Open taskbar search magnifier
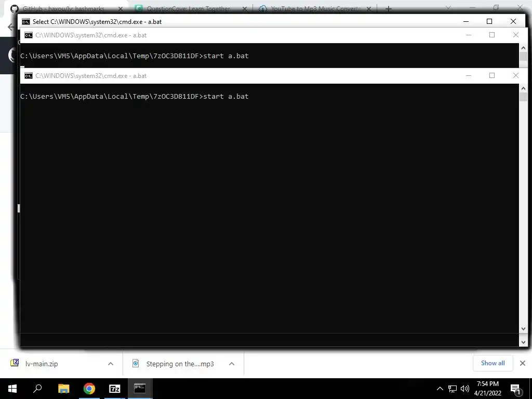This screenshot has height=399, width=532. tap(37, 389)
